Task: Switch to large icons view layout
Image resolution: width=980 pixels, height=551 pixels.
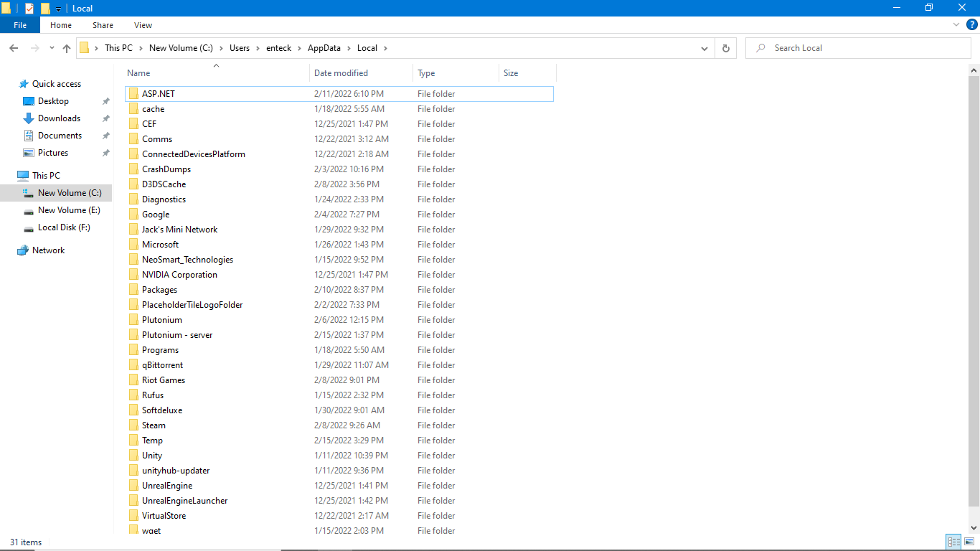Action: click(969, 542)
